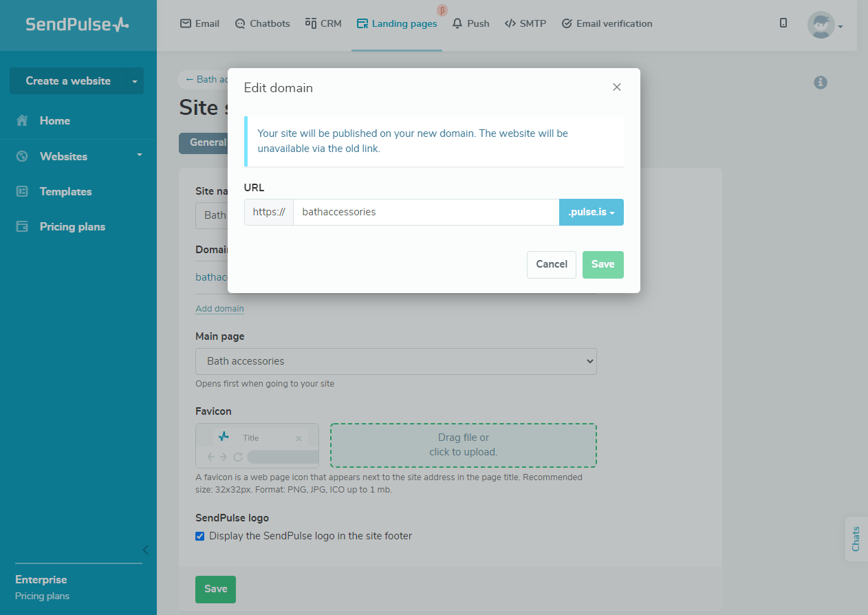Viewport: 868px width, 615px height.
Task: Click the Site name input field
Action: point(212,215)
